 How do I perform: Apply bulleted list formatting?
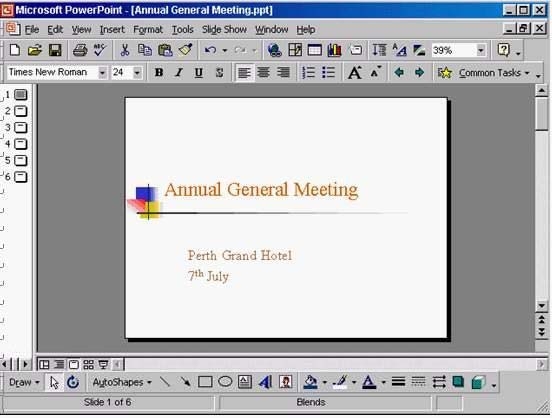[x=328, y=73]
